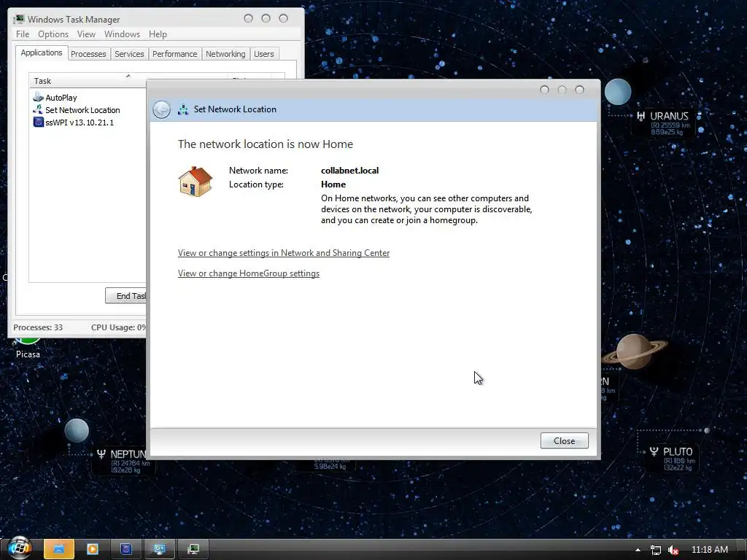Open View menu in Task Manager
747x560 pixels.
pos(86,34)
